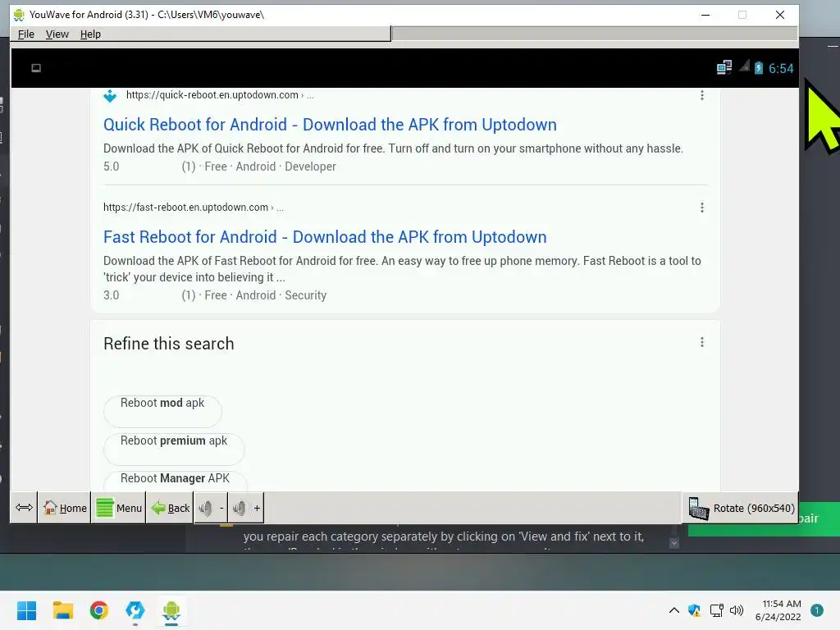Open Fast Reboot for Android Uptodown link
840x630 pixels.
tap(325, 237)
